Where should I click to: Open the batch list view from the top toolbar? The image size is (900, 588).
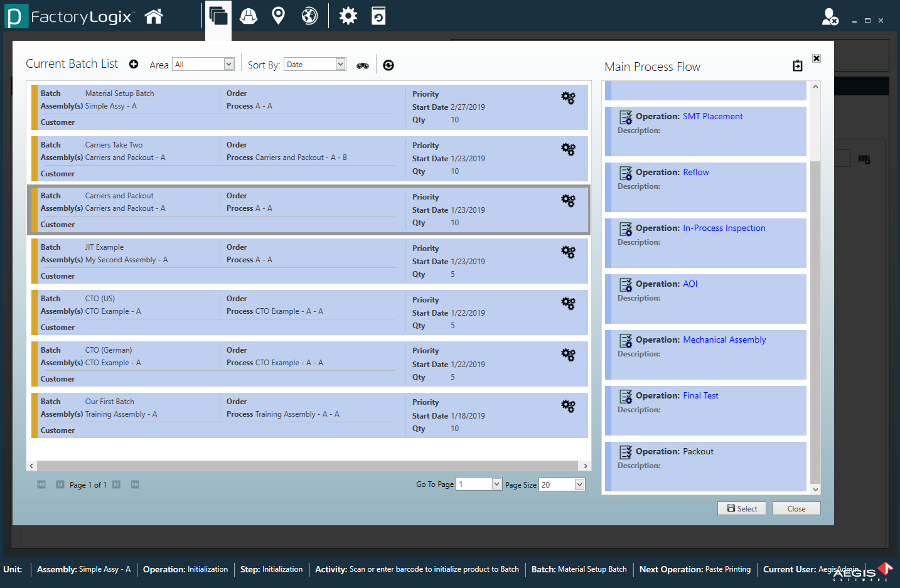[218, 16]
